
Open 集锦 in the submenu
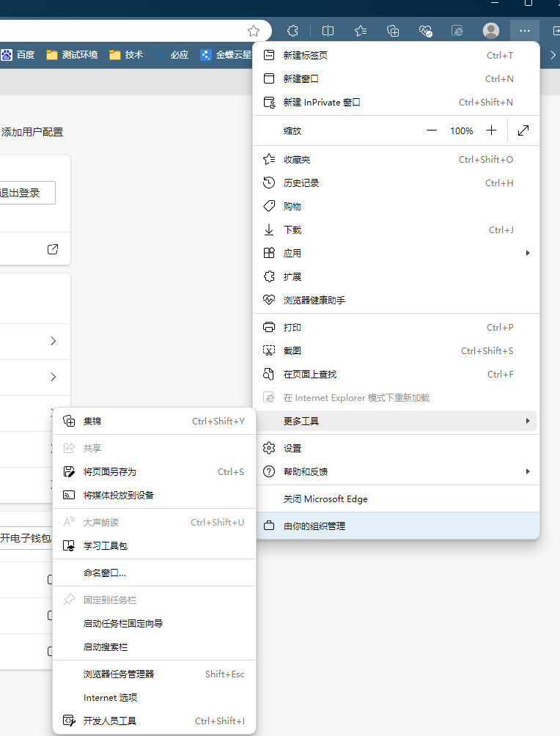[x=154, y=422]
